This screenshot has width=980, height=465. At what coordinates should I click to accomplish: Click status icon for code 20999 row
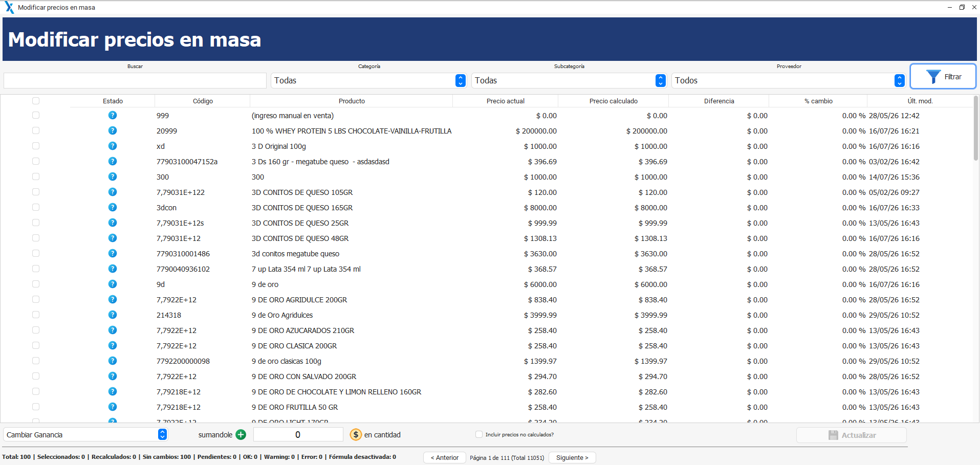click(x=113, y=131)
